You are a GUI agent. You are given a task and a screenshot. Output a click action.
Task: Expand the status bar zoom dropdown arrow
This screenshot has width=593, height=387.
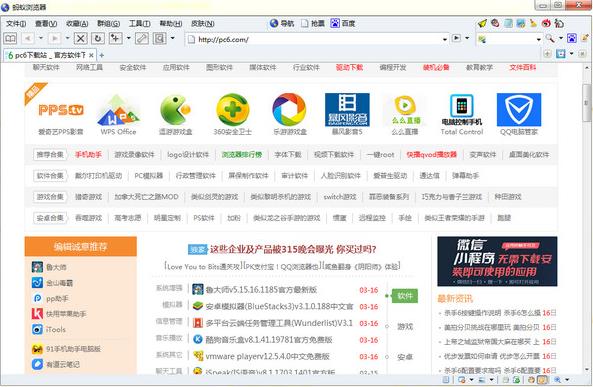(567, 380)
